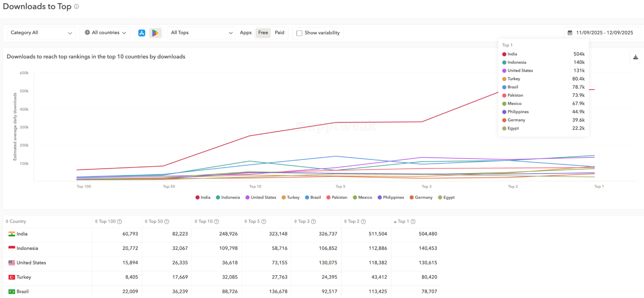Sort by Top 5 column header

(x=254, y=222)
